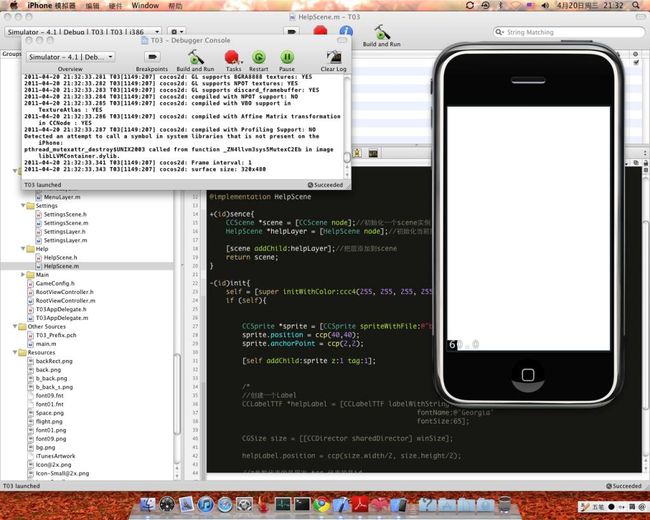This screenshot has width=650, height=520.
Task: Click the green Restart icon
Action: [x=258, y=59]
